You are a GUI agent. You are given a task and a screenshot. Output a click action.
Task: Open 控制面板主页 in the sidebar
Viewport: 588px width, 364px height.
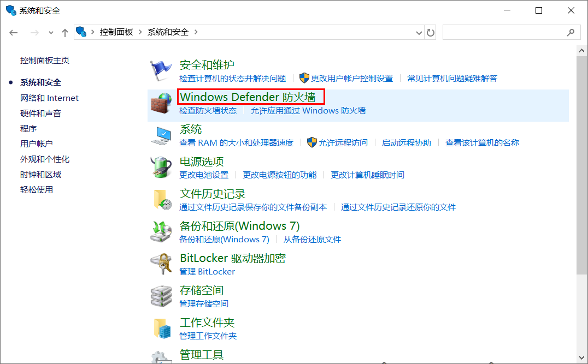pyautogui.click(x=45, y=60)
